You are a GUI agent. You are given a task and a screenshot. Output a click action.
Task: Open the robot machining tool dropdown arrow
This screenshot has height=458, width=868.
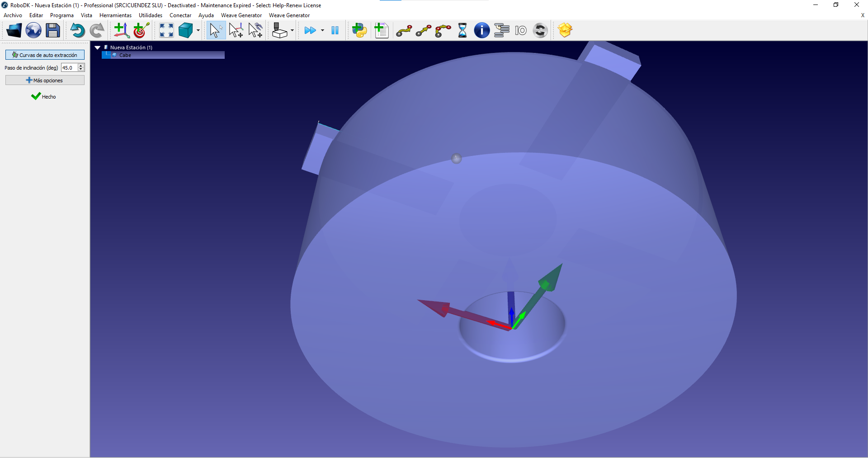(x=292, y=31)
